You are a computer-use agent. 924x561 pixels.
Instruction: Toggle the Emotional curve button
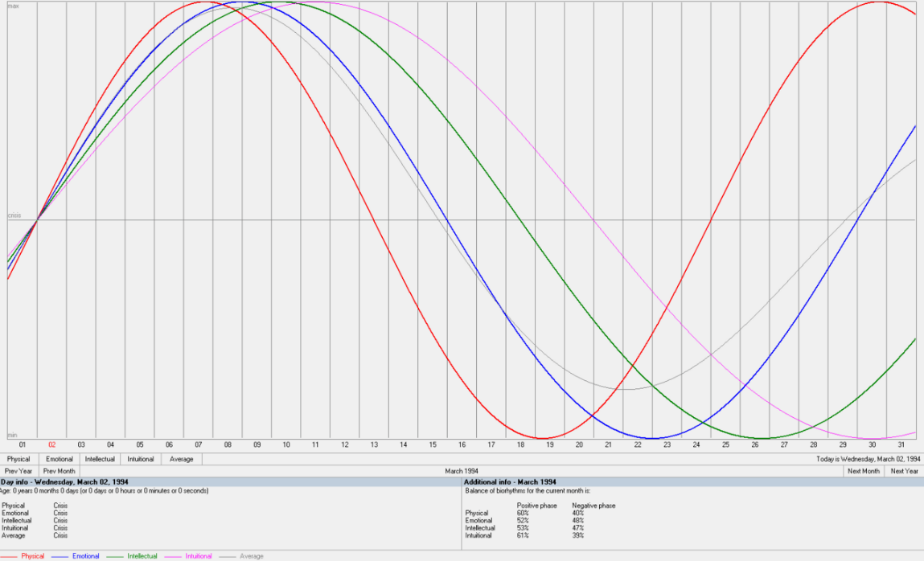60,459
